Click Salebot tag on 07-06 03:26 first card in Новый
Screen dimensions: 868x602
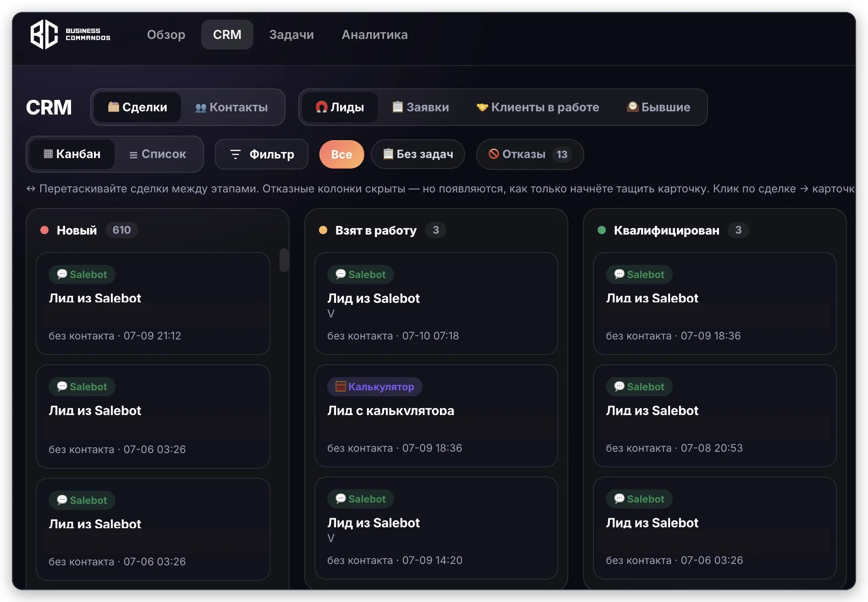coord(82,387)
